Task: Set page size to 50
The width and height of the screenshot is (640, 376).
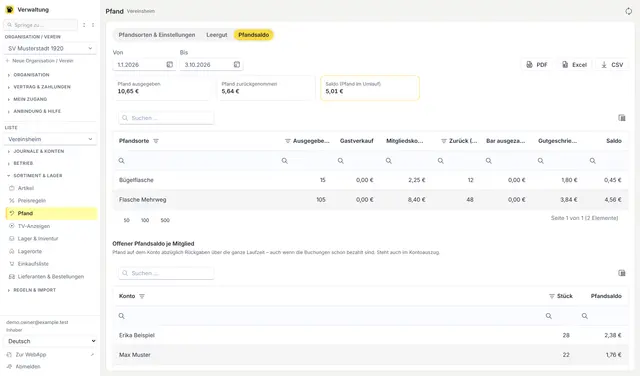Action: coord(127,220)
